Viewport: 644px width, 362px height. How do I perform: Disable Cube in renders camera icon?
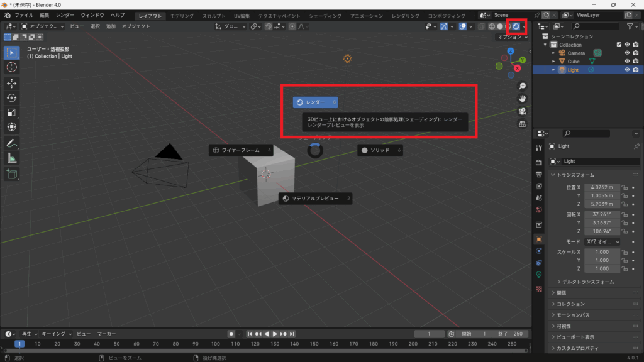636,61
